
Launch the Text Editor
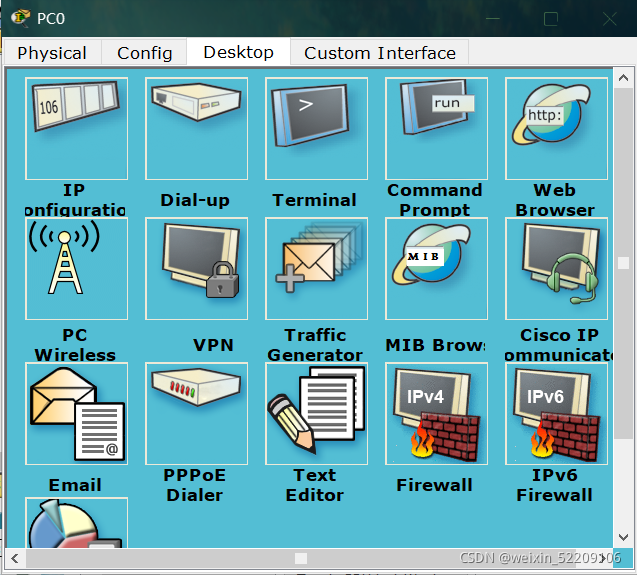coord(316,414)
